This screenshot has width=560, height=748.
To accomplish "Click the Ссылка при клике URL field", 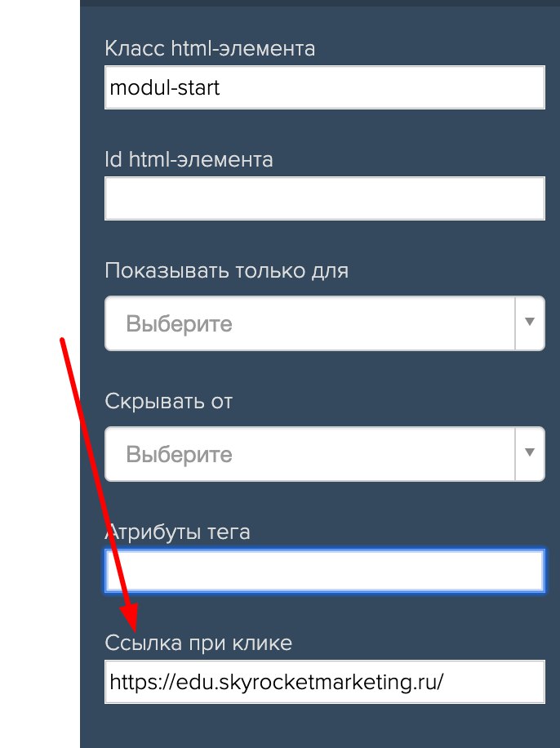I will [324, 682].
